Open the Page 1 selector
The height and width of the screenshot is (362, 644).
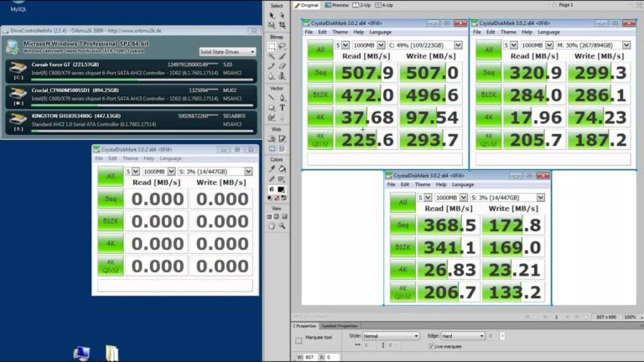[x=566, y=5]
